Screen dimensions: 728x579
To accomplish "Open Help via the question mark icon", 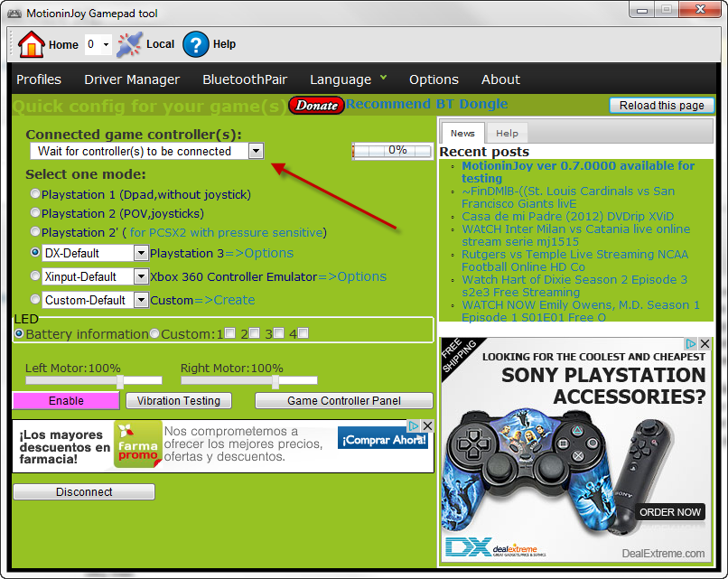I will click(196, 44).
